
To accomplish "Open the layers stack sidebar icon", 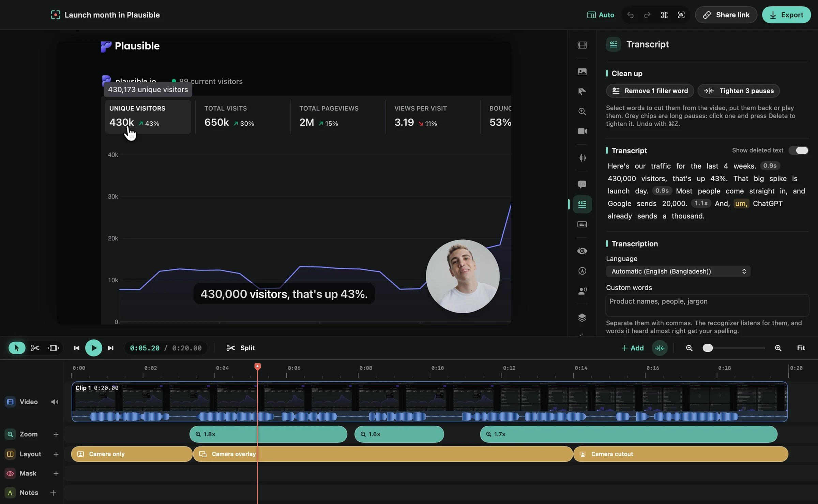I will (x=582, y=317).
